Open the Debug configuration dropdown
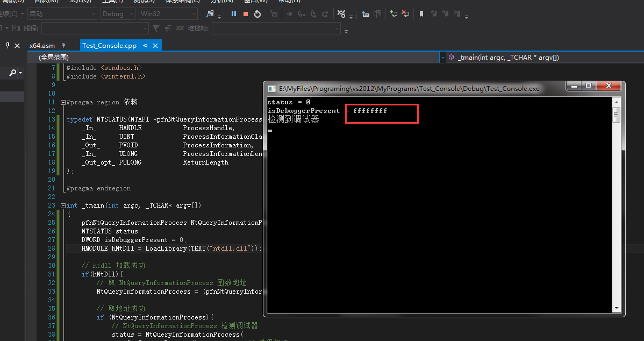This screenshot has width=644, height=341. point(117,14)
